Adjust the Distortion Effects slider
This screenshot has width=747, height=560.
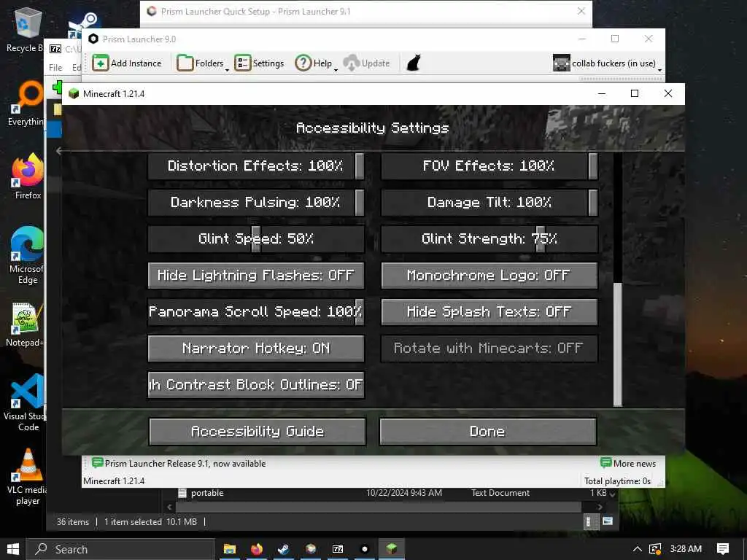256,166
